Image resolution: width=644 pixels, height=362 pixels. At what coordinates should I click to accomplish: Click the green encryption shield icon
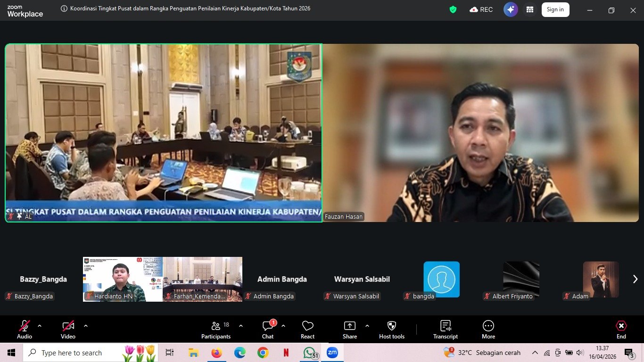[x=453, y=9]
